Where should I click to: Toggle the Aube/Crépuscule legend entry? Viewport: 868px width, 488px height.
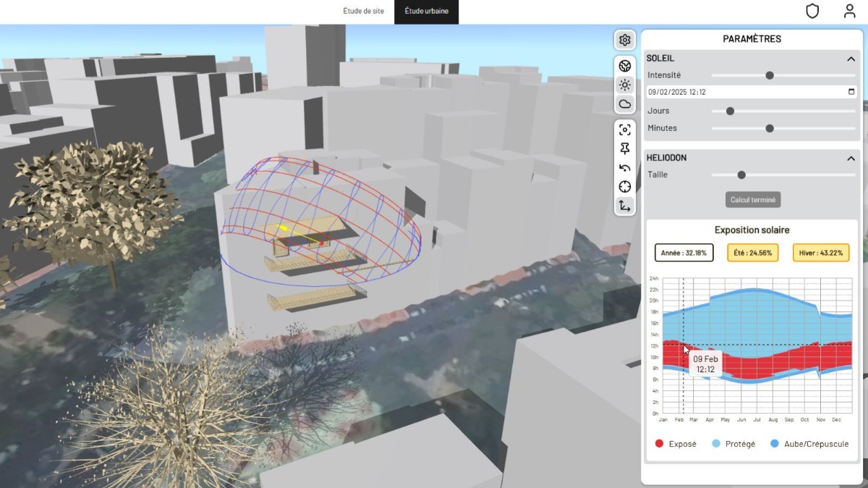click(x=809, y=444)
